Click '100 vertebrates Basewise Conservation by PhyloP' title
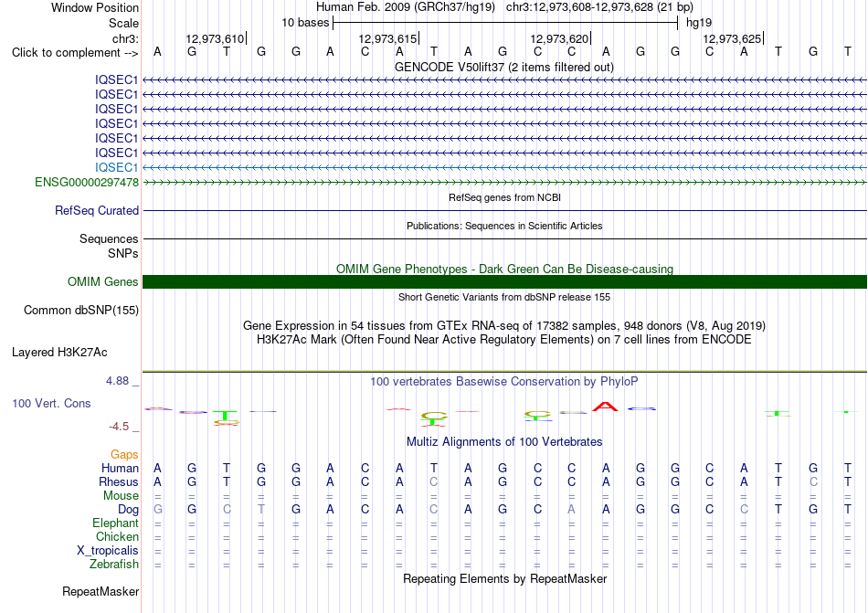Viewport: 868px width, 613px height. point(504,381)
